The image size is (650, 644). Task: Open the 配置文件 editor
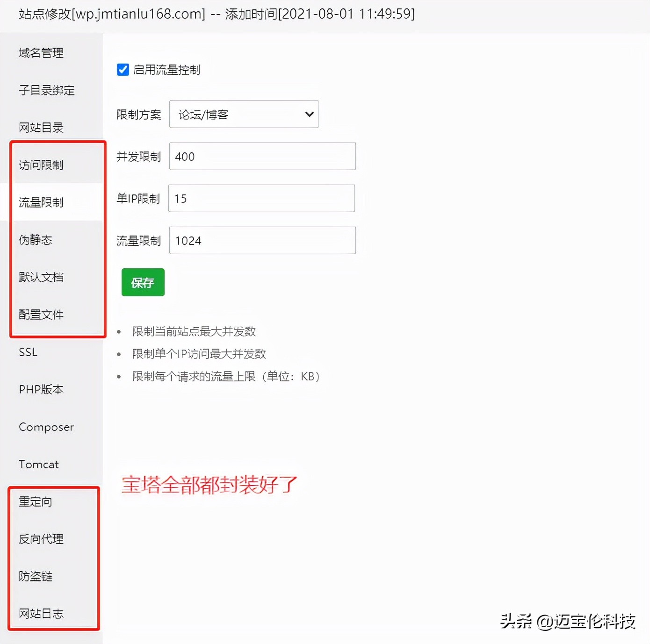coord(41,314)
